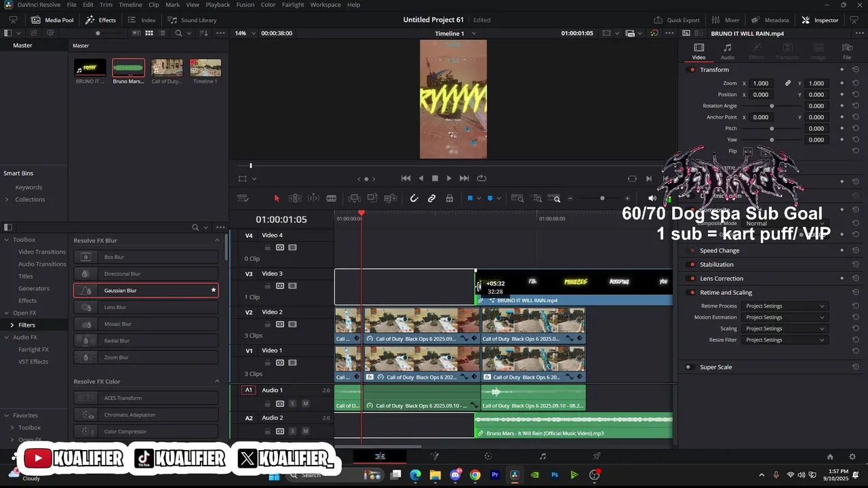868x488 pixels.
Task: Activate the Dynamic Trim Mode tool
Action: click(313, 198)
